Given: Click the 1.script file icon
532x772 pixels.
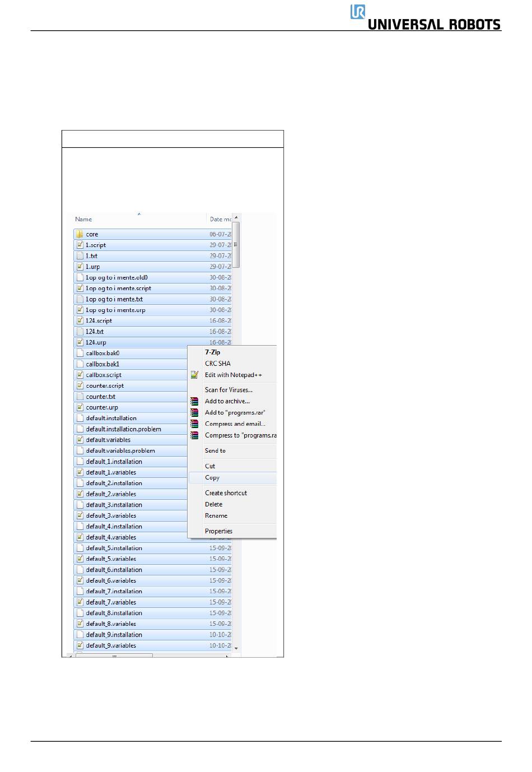Looking at the screenshot, I should [x=80, y=245].
